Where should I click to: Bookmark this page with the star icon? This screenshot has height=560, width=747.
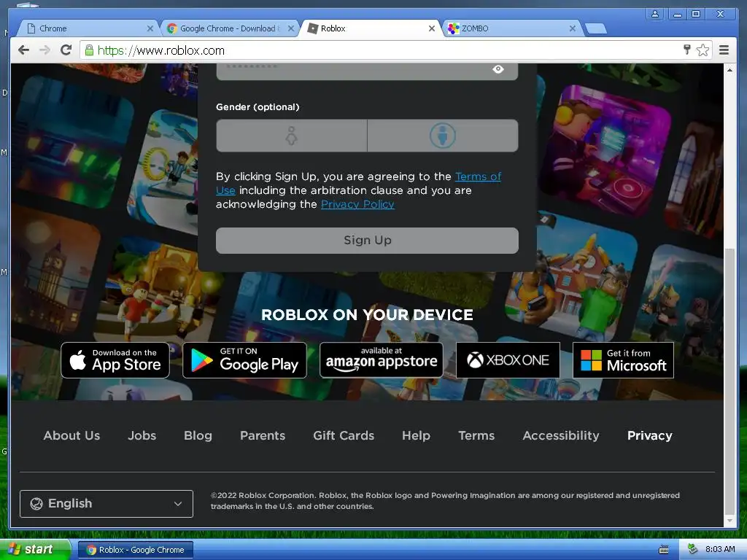coord(703,50)
